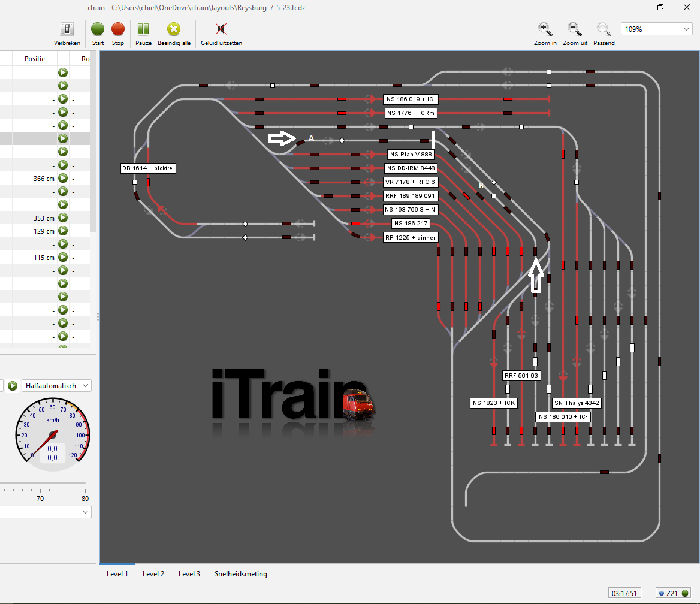Image resolution: width=700 pixels, height=604 pixels.
Task: Select the DB 1614 + bloktre train block
Action: pos(148,168)
